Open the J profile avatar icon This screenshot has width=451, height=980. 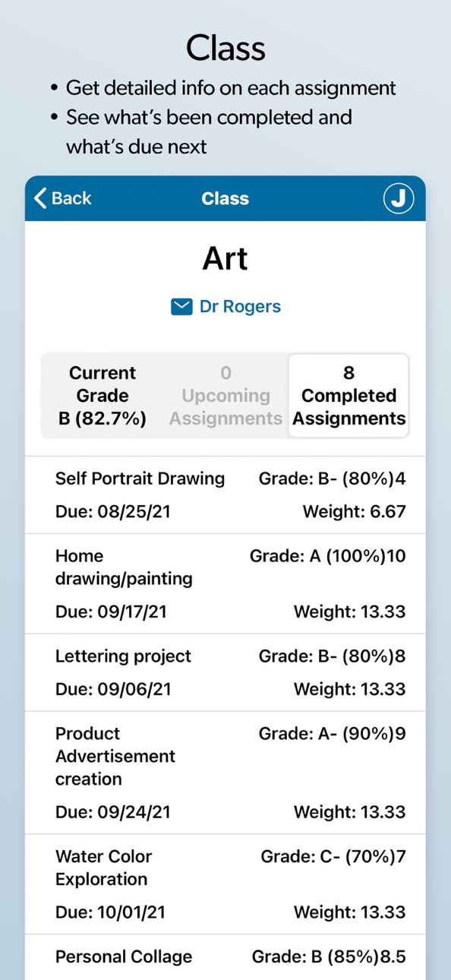tap(398, 198)
